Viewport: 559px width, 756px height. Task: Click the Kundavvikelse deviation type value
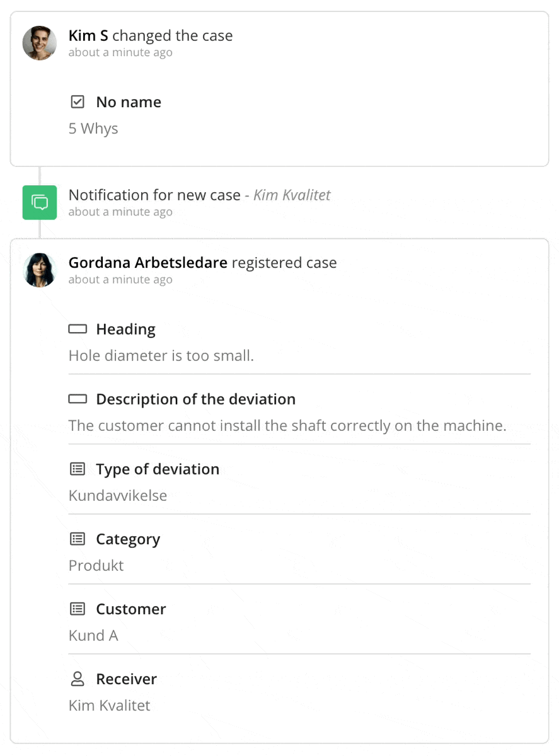click(x=118, y=496)
